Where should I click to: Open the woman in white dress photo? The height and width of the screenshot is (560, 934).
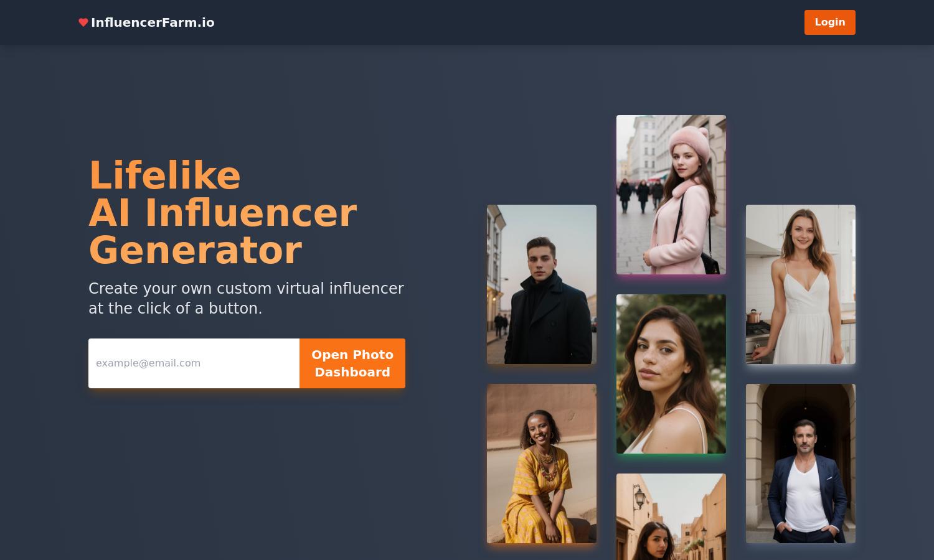[x=801, y=284]
